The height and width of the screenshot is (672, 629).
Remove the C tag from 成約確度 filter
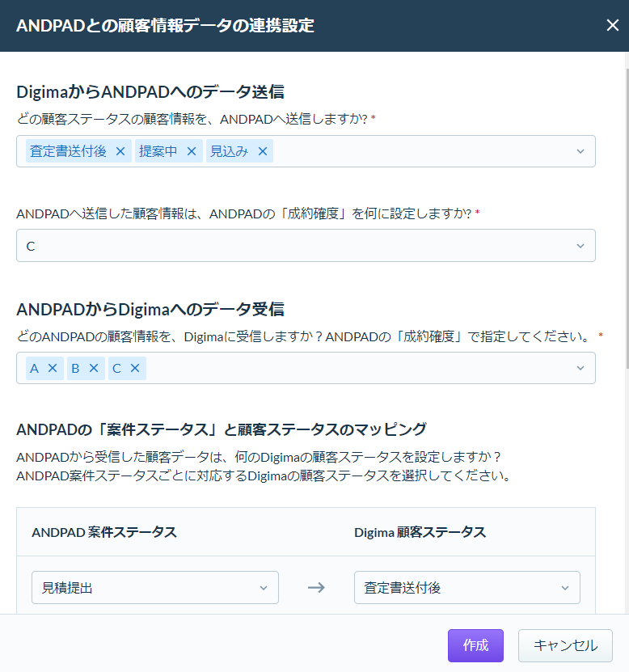135,368
